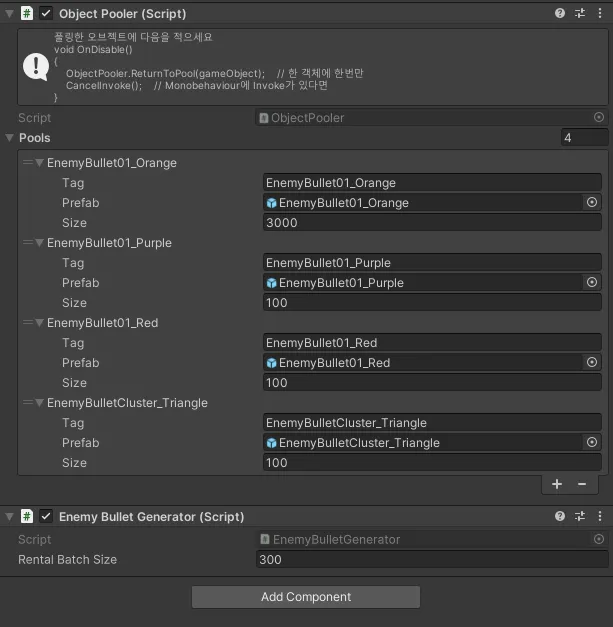Image resolution: width=613 pixels, height=627 pixels.
Task: Open Object Pooler three-dot context menu
Action: (x=599, y=14)
